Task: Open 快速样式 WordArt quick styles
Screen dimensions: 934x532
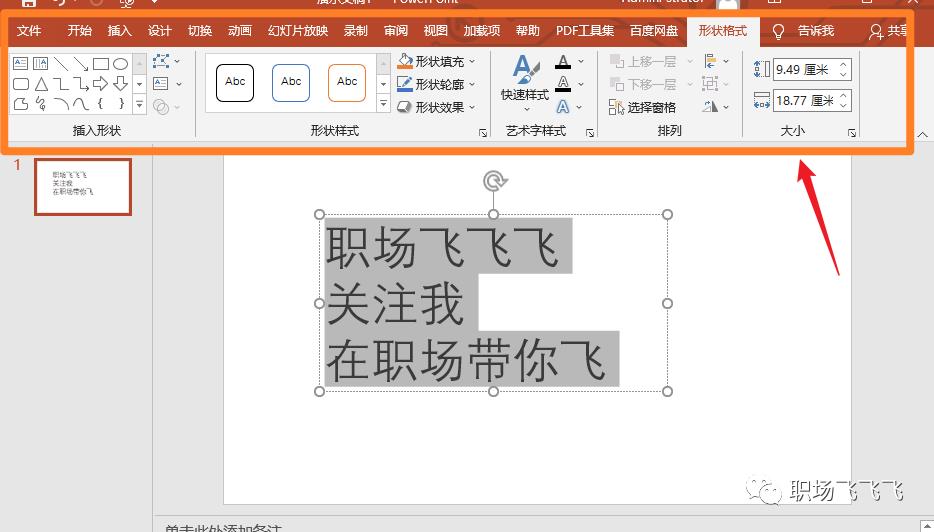Action: pyautogui.click(x=525, y=80)
